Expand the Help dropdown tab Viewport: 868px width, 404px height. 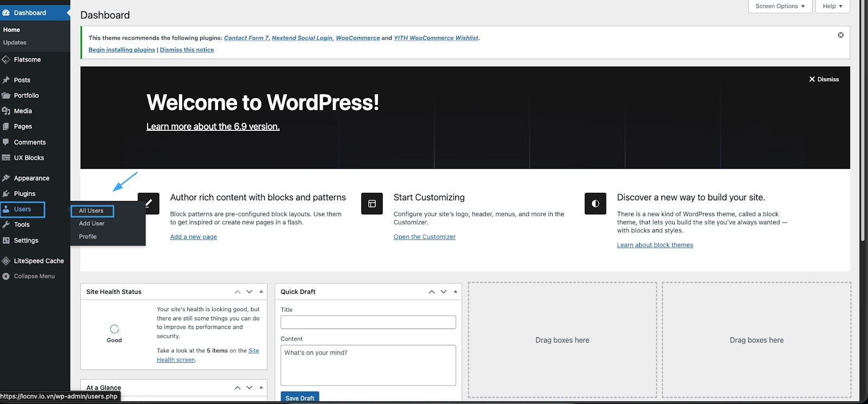(832, 7)
